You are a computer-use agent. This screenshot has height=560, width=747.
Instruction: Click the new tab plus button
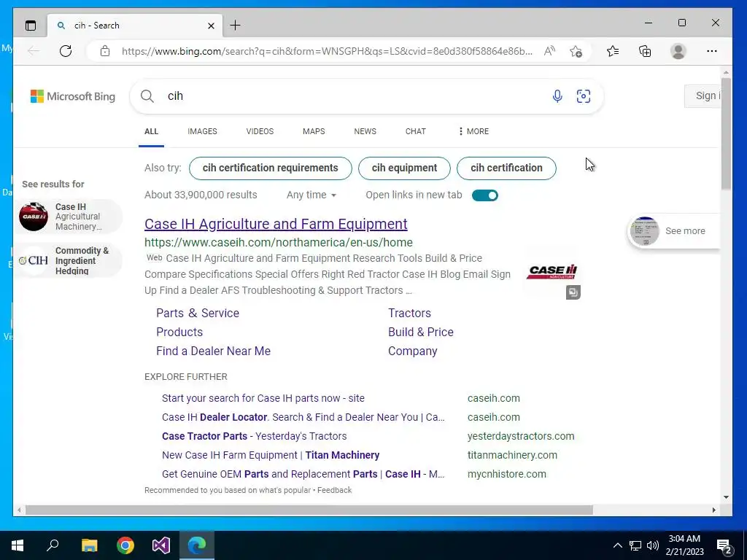(236, 26)
